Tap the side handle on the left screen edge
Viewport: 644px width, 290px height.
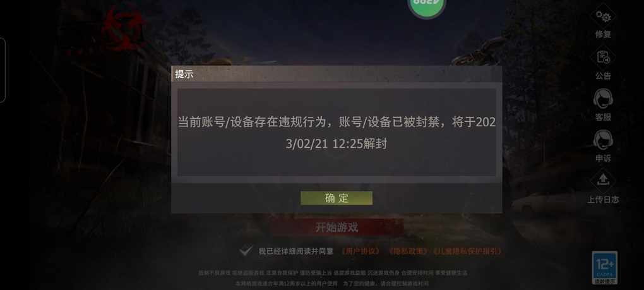coord(2,70)
